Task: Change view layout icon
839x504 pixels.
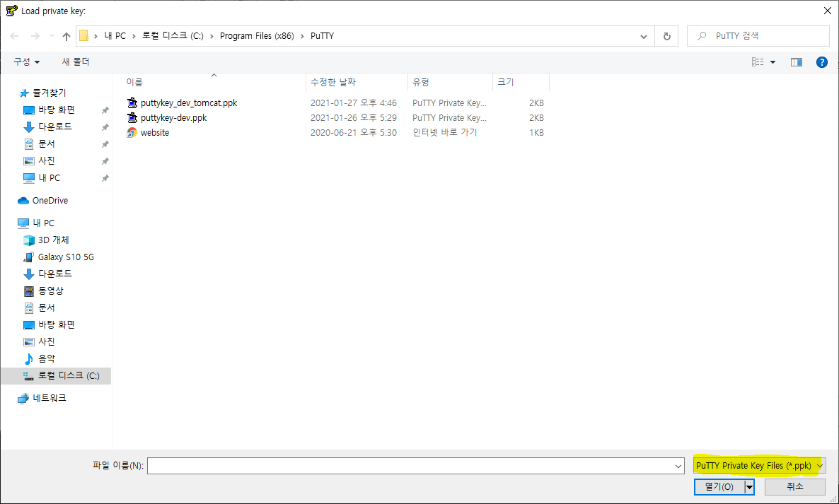Action: [x=758, y=62]
